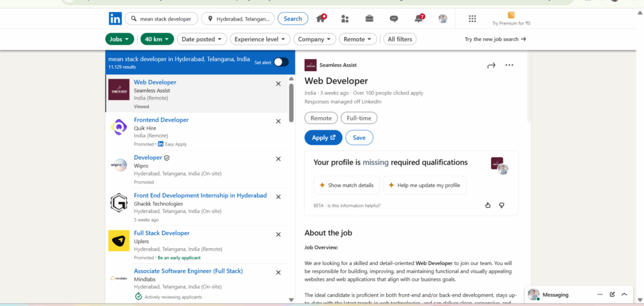Click the job list scrollbar thumb
644x306 pixels.
coord(292,103)
